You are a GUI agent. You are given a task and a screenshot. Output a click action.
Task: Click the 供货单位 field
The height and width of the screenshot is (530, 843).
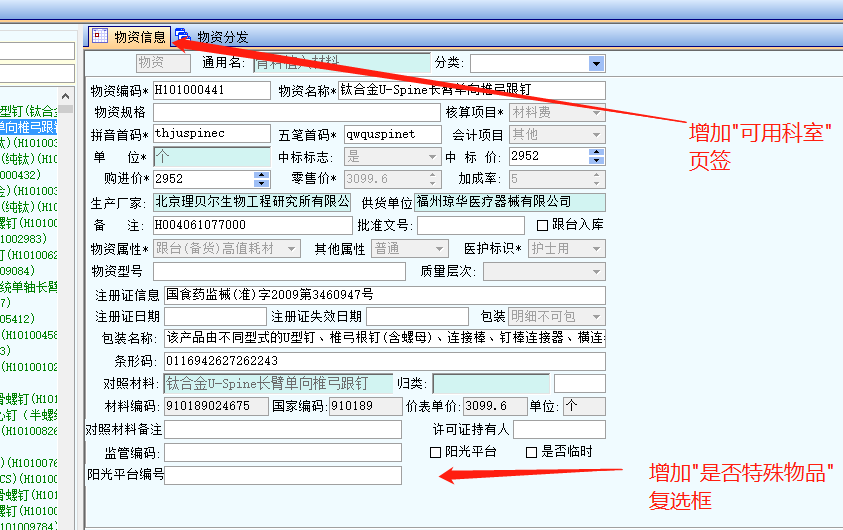(x=510, y=202)
